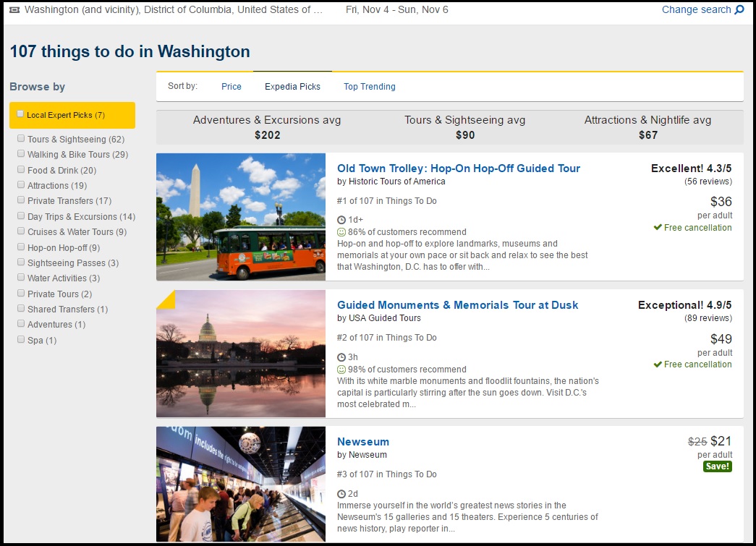Screen dimensions: 756x546
Task: Open the Newseum listing link
Action: point(363,441)
